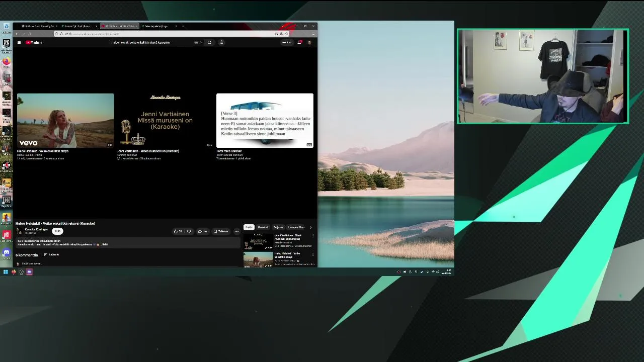
Task: Switch to the first Cloud Streaming browser tab
Action: (38, 26)
